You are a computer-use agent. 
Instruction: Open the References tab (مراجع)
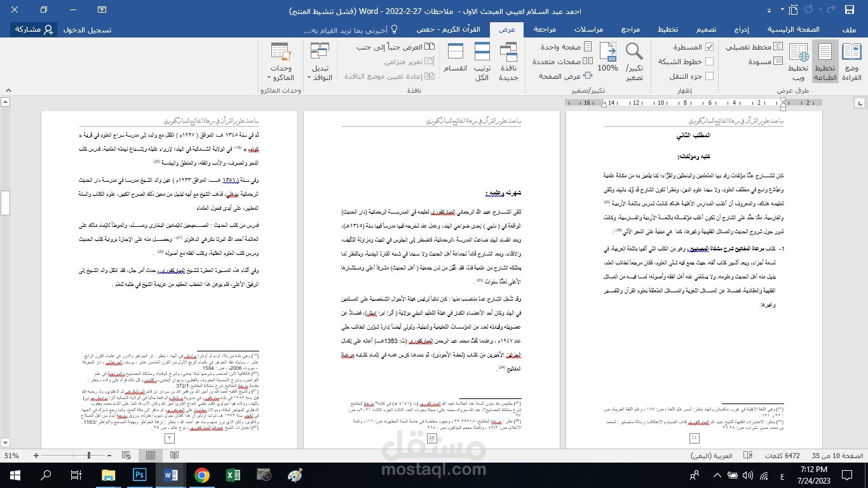pyautogui.click(x=630, y=30)
